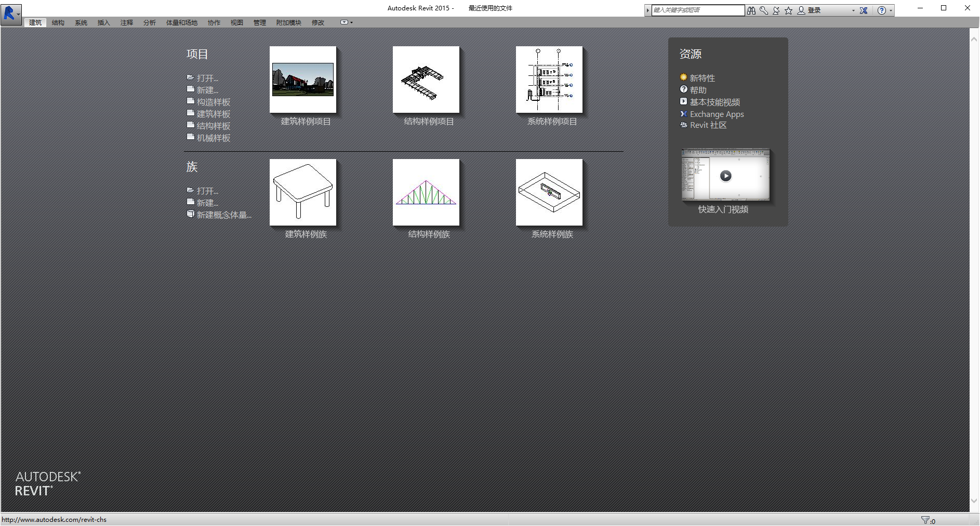Image resolution: width=980 pixels, height=526 pixels.
Task: Open the ribbon display mode dropdown
Action: pyautogui.click(x=344, y=22)
